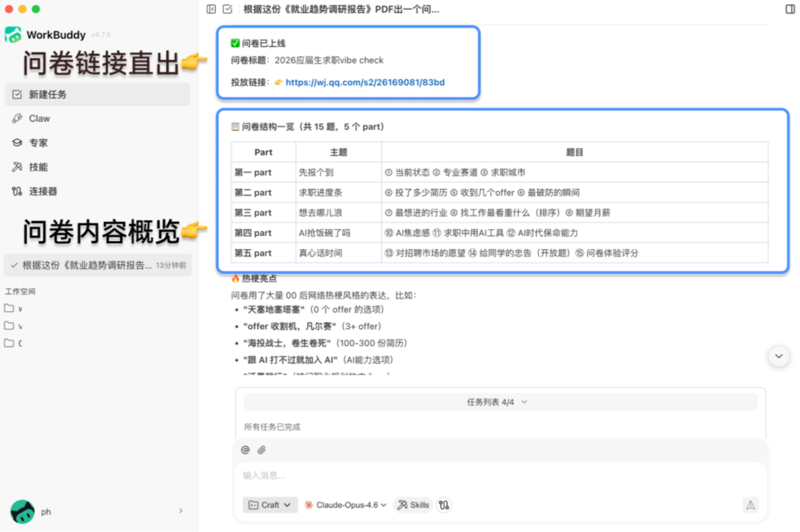This screenshot has width=800, height=532.
Task: Open the second workspace folder icon
Action: (x=9, y=326)
